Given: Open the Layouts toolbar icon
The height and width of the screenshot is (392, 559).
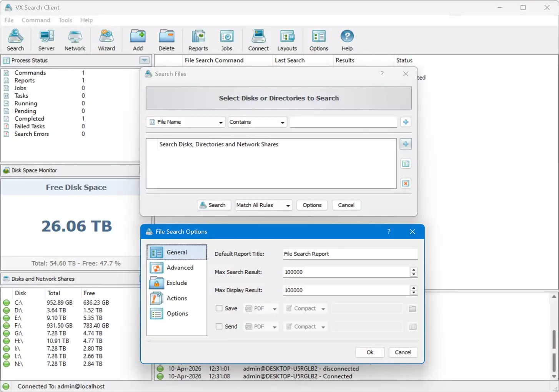Looking at the screenshot, I should click(x=287, y=40).
